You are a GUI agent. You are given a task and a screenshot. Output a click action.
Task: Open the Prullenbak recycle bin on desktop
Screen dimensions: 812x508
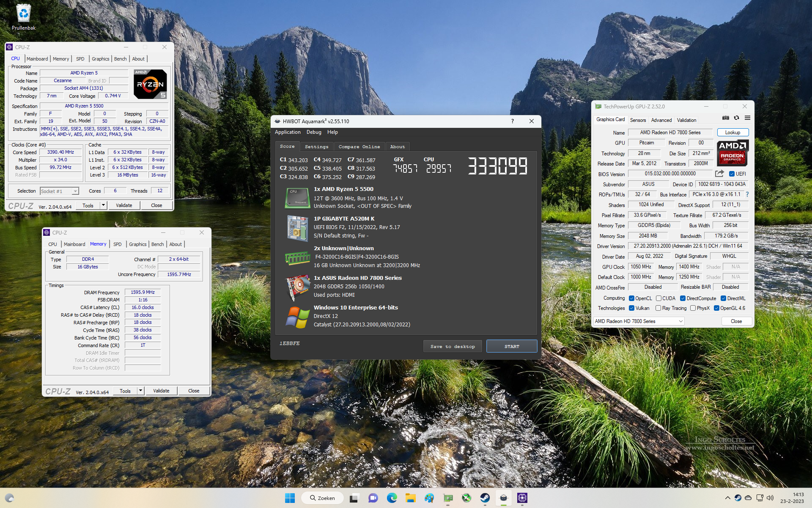(24, 18)
